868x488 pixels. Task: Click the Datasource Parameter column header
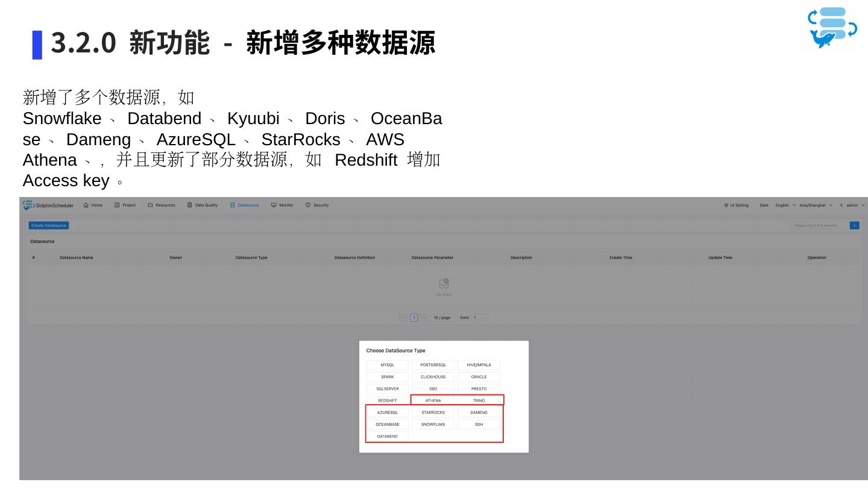click(433, 258)
